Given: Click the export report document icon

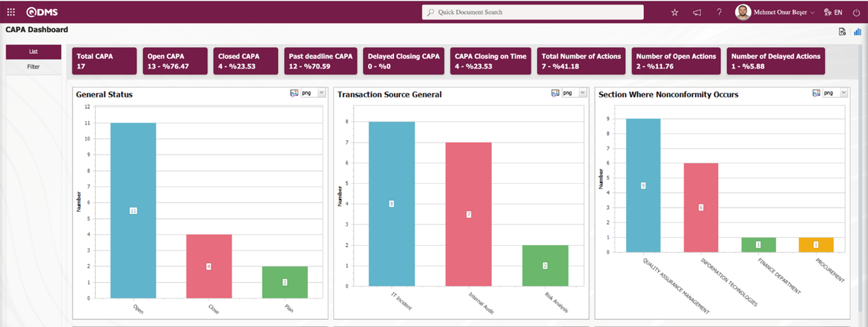Looking at the screenshot, I should [842, 32].
